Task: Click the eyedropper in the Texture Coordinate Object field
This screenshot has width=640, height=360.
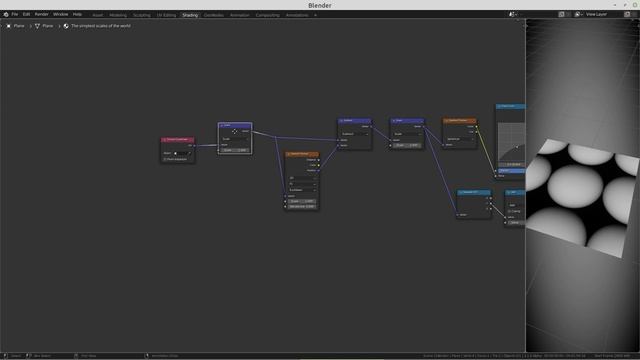Action: [x=189, y=153]
